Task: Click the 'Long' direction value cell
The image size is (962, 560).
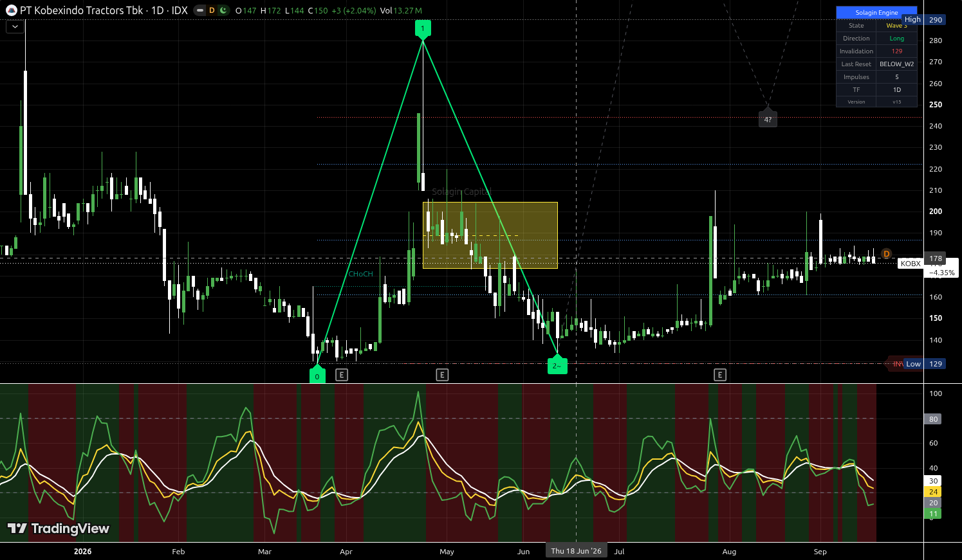Action: pos(896,39)
